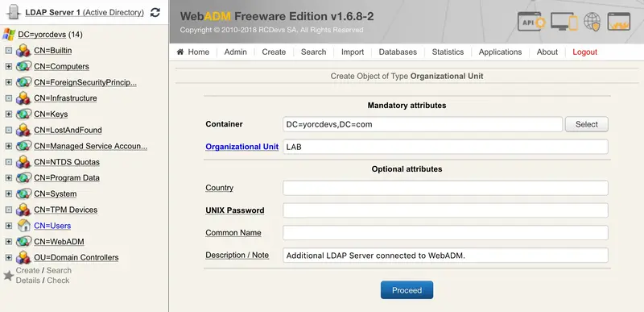The image size is (644, 312).
Task: Expand the OU=Domain Controllers node
Action: tap(8, 257)
